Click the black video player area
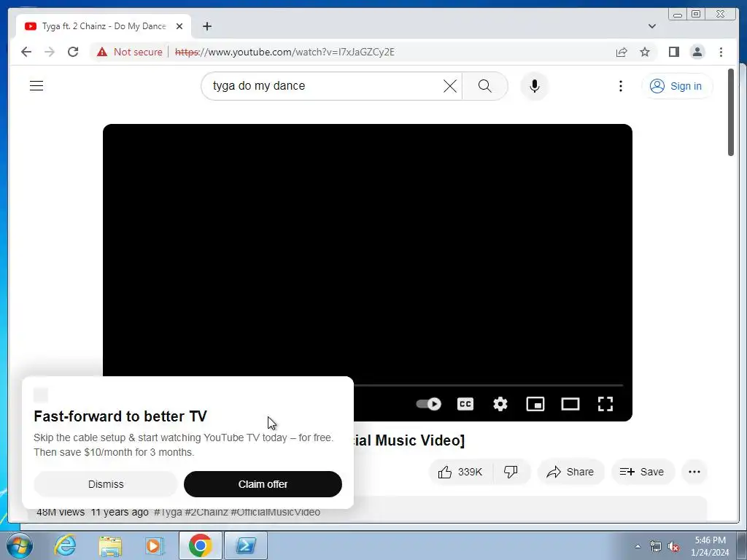Viewport: 747px width, 560px height. click(x=368, y=250)
